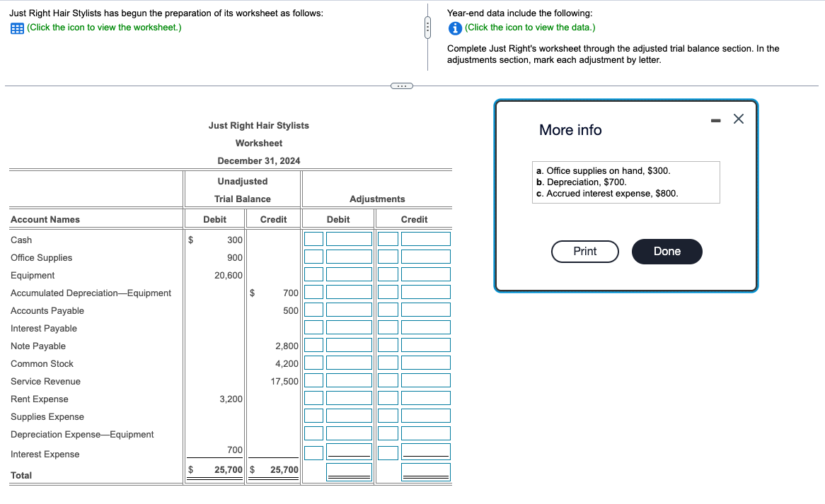Screen dimensions: 825x504
Task: Click the 'More info' dialog title
Action: (x=570, y=130)
